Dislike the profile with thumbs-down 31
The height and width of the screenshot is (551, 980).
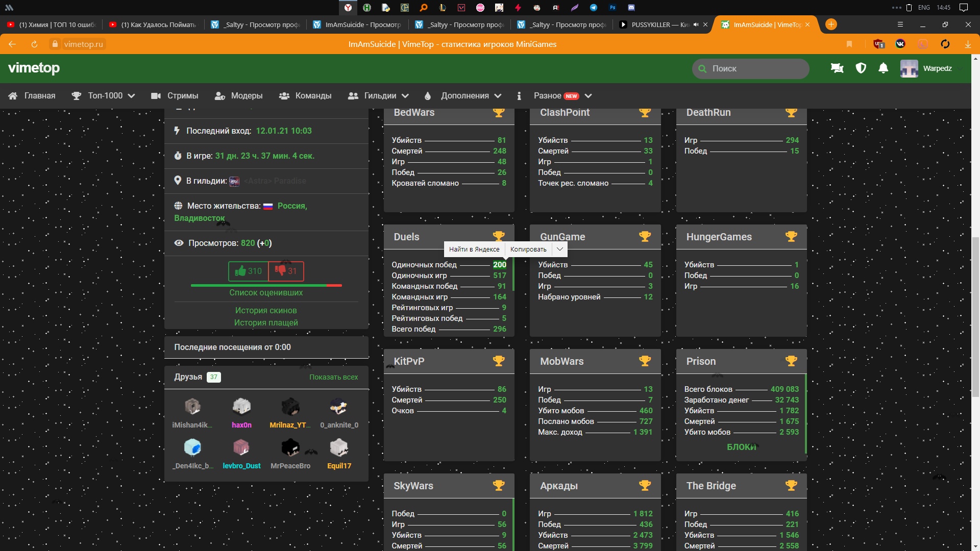[286, 271]
